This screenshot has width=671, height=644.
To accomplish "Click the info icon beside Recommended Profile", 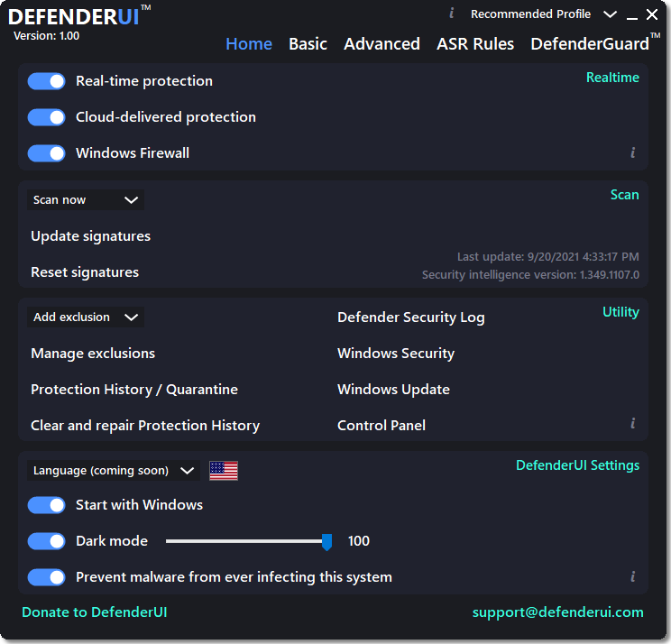I will pos(451,13).
